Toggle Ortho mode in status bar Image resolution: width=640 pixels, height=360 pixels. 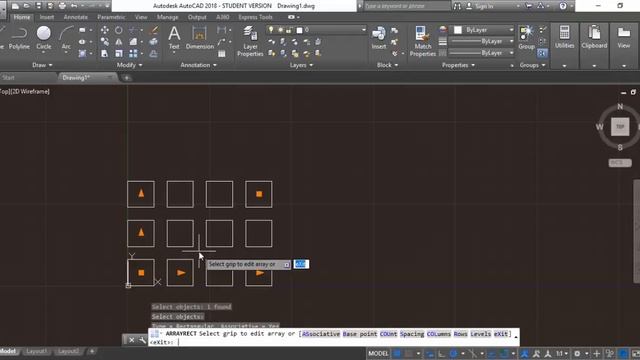442,353
